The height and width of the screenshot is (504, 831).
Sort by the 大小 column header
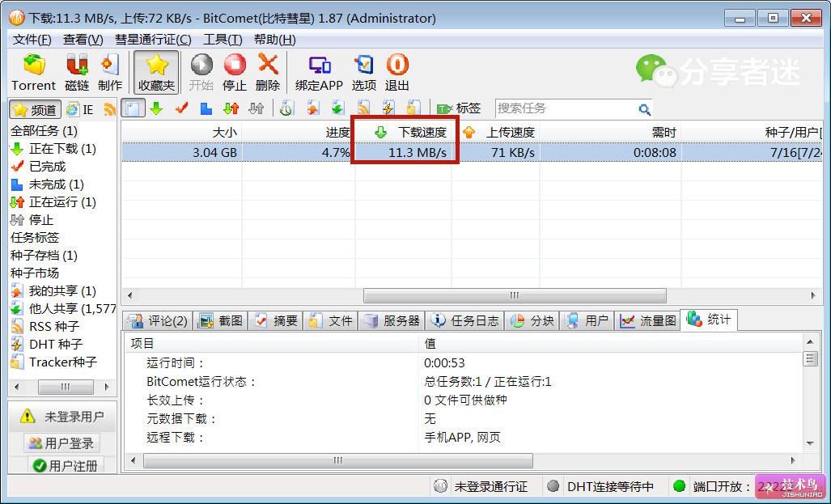[x=181, y=132]
